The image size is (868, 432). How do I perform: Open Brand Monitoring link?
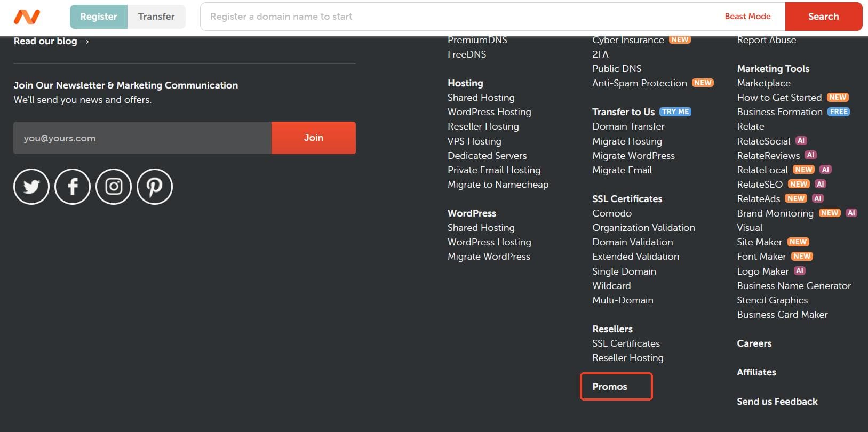tap(775, 213)
